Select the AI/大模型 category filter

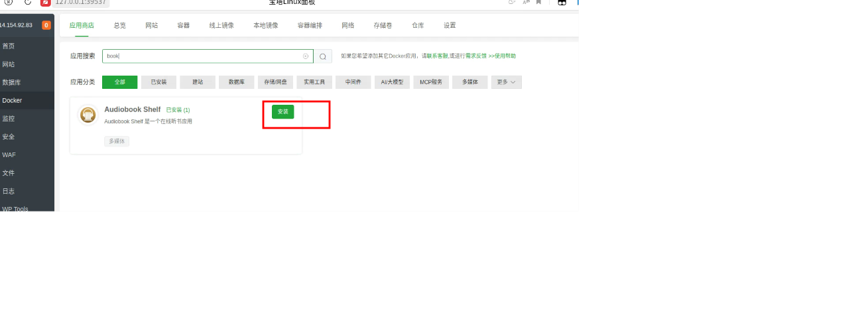coord(391,82)
